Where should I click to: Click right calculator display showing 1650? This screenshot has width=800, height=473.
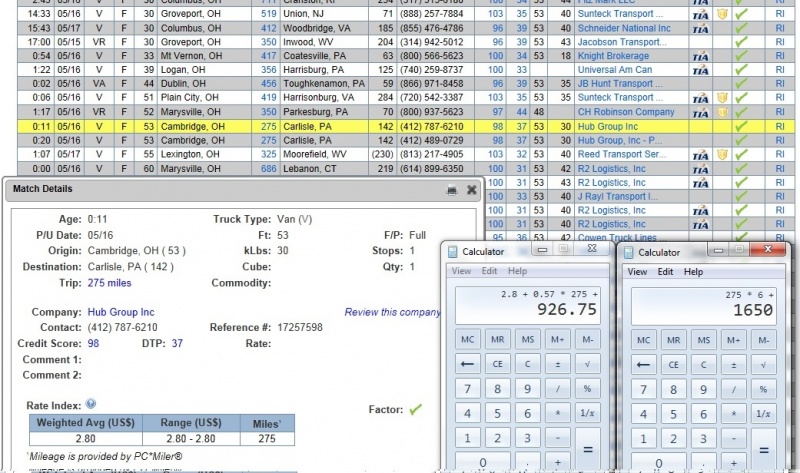703,306
